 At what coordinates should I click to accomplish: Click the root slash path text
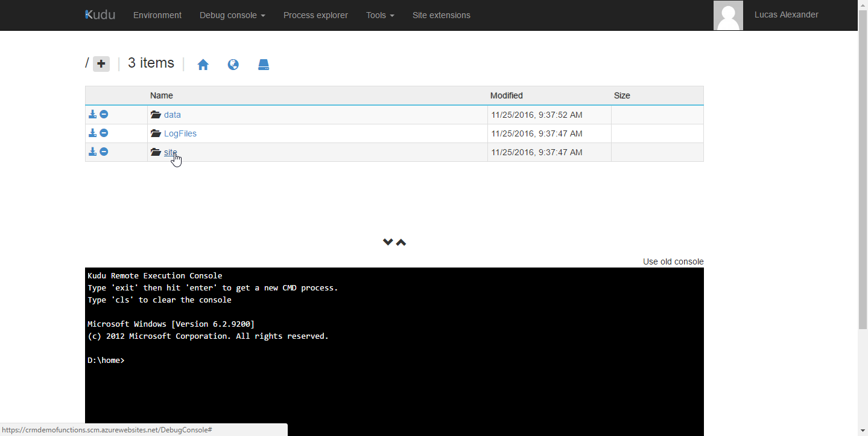(87, 63)
